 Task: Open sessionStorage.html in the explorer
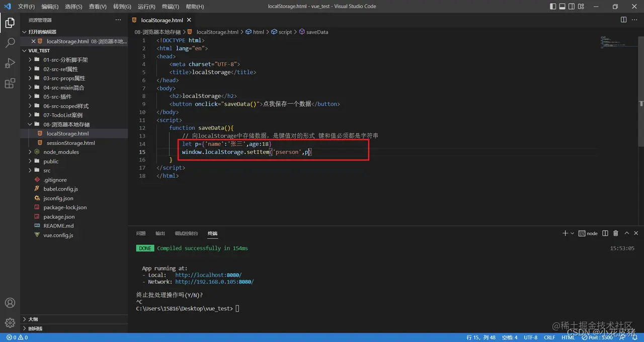coord(70,143)
